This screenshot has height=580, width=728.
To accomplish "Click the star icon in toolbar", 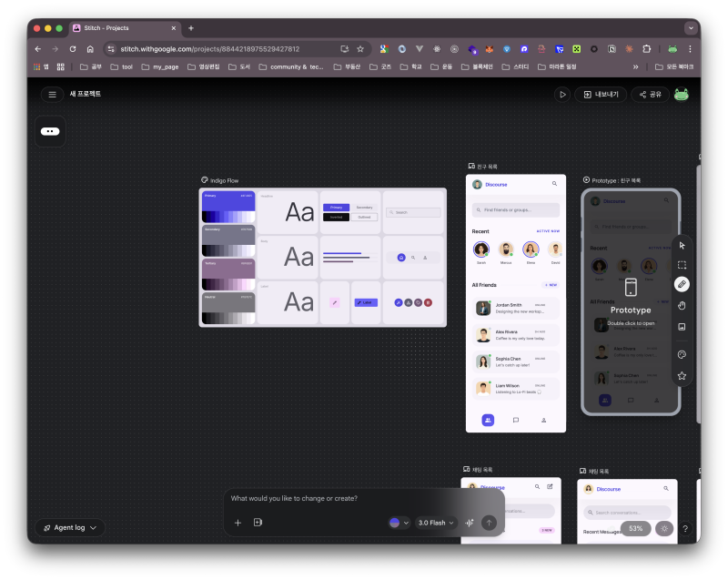I will 682,375.
